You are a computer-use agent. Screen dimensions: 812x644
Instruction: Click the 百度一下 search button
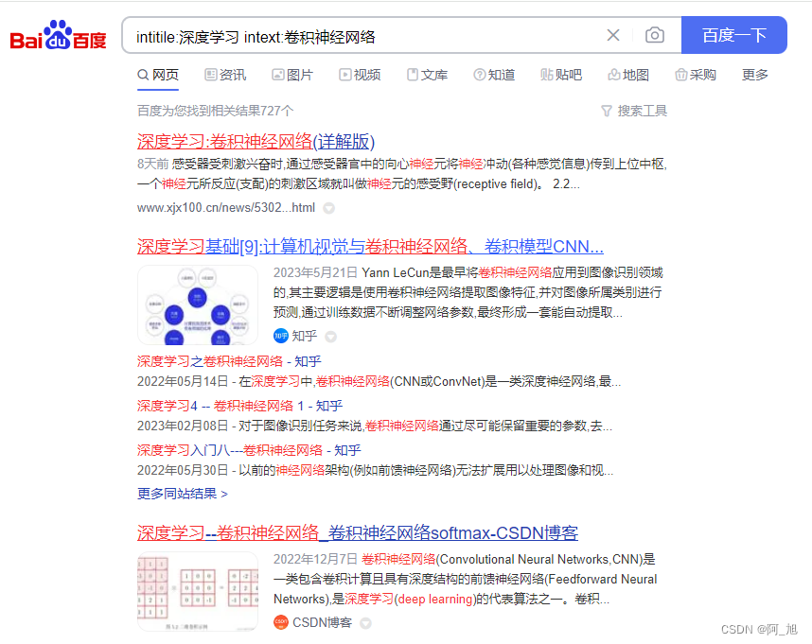(733, 35)
